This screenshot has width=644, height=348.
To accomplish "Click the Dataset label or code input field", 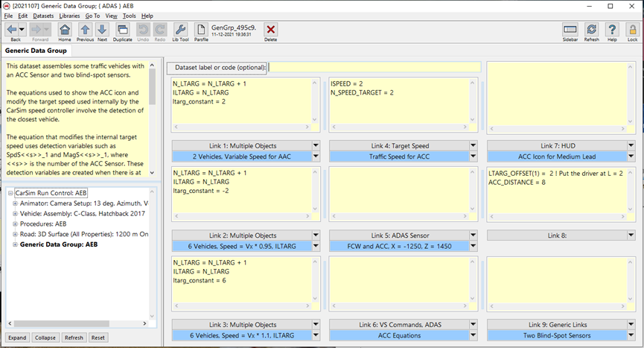I will point(374,67).
